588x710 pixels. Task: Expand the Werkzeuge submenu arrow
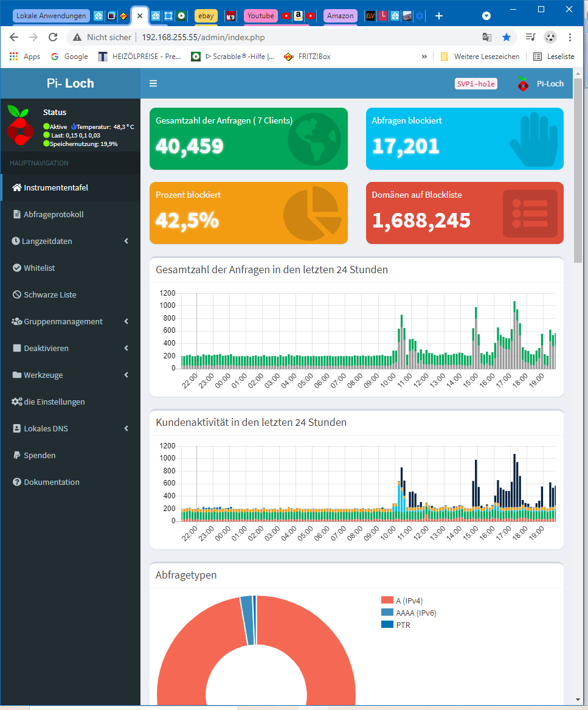click(126, 375)
